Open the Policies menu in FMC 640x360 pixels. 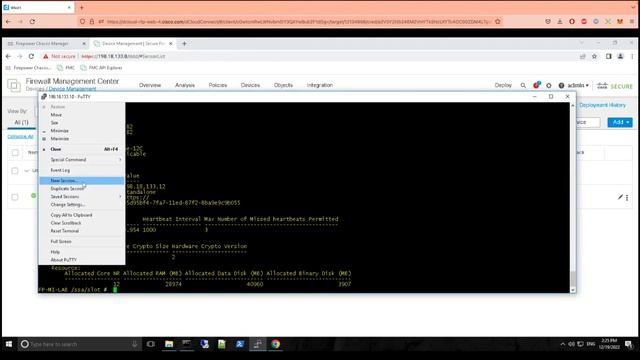click(218, 85)
